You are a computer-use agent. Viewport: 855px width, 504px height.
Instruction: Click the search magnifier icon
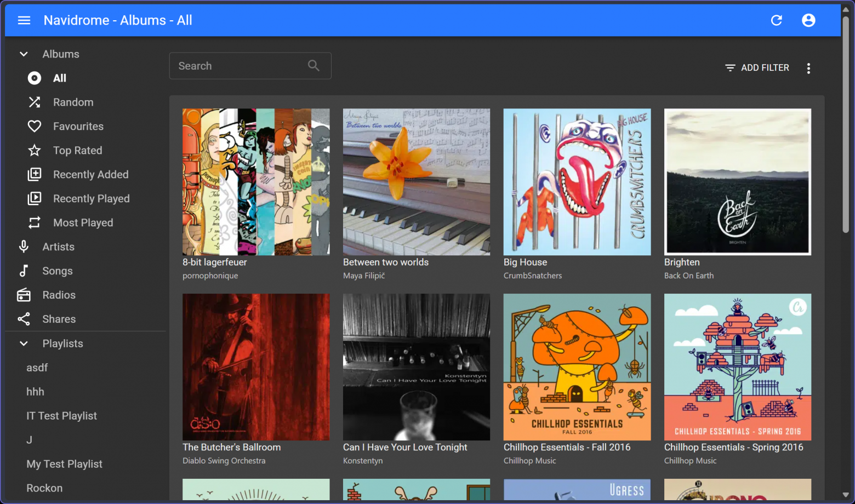coord(314,66)
